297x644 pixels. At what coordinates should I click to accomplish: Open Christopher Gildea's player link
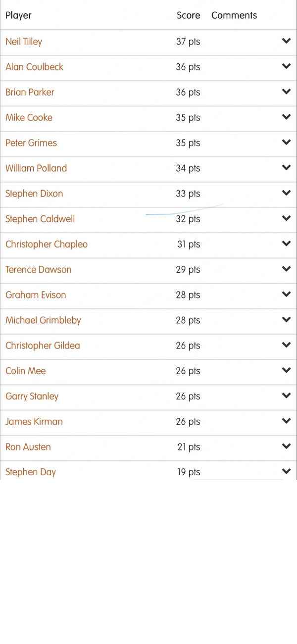(x=43, y=346)
